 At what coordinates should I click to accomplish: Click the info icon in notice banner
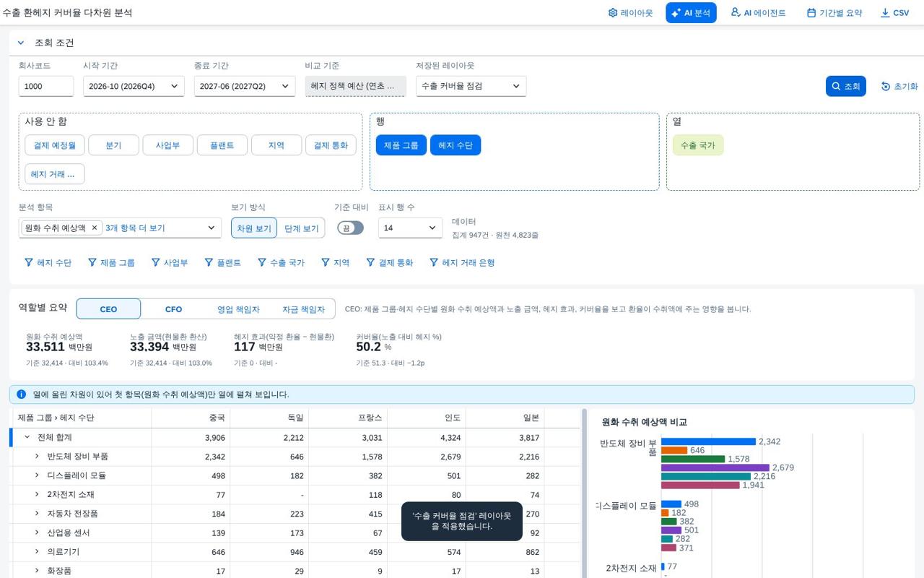[21, 394]
